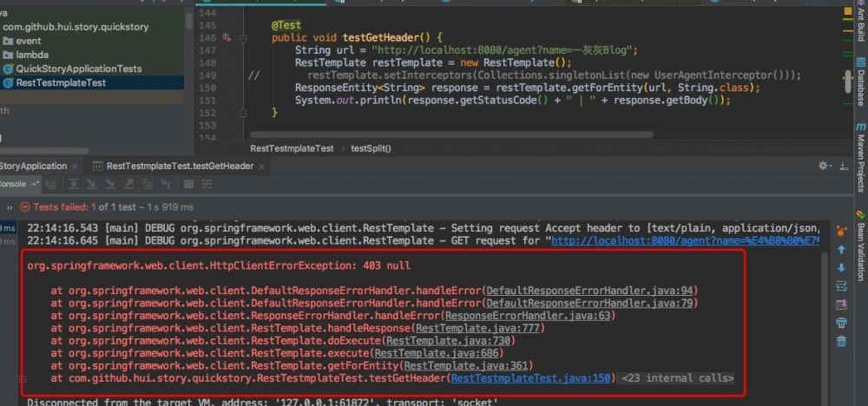
Task: Close the StoryApplication debug tab
Action: tap(74, 166)
